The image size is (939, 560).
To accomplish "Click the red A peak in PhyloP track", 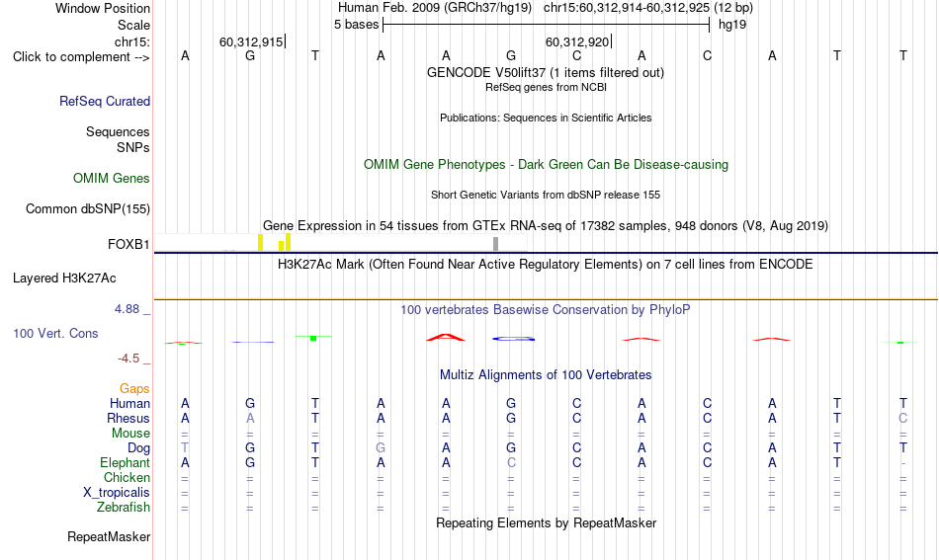I will tap(446, 338).
